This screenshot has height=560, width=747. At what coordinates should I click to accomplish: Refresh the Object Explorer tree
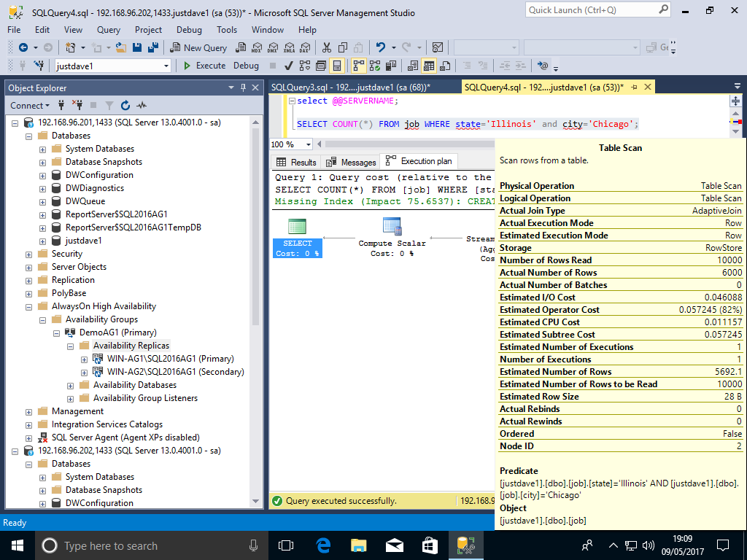tap(125, 105)
